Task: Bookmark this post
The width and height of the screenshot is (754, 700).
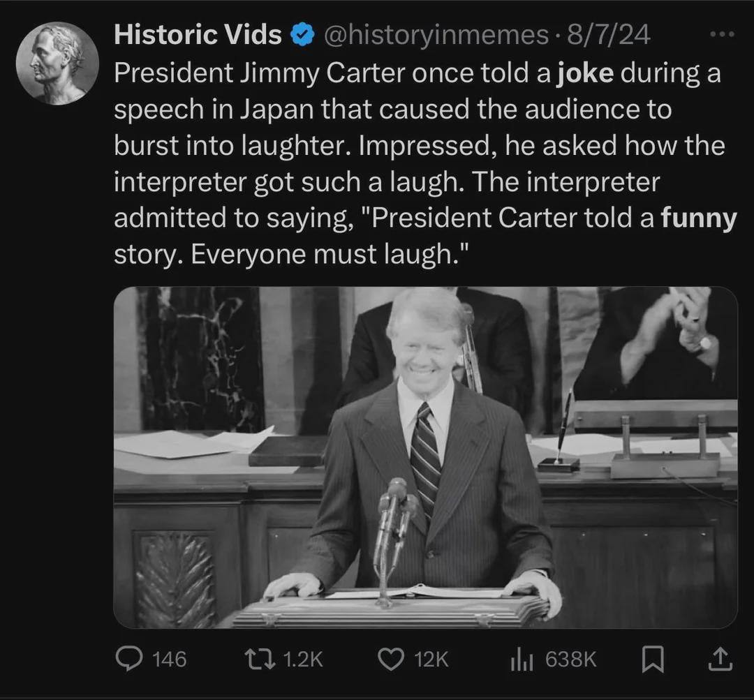Action: tap(653, 659)
